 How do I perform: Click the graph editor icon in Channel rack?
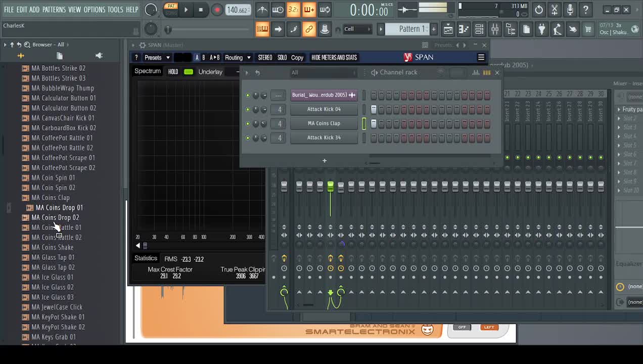(476, 73)
